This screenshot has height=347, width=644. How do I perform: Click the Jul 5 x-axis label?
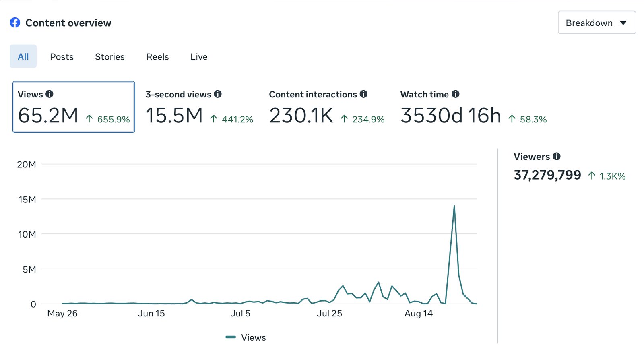pyautogui.click(x=240, y=314)
